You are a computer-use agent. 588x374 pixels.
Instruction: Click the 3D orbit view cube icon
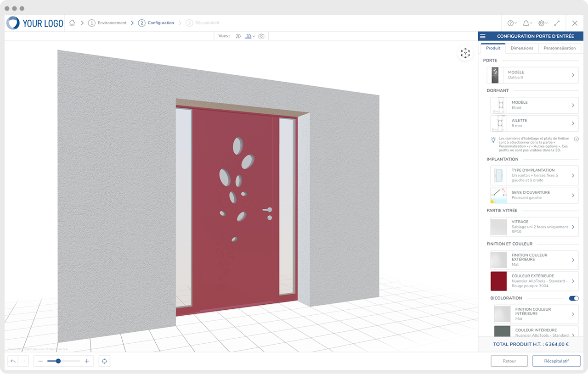[465, 53]
